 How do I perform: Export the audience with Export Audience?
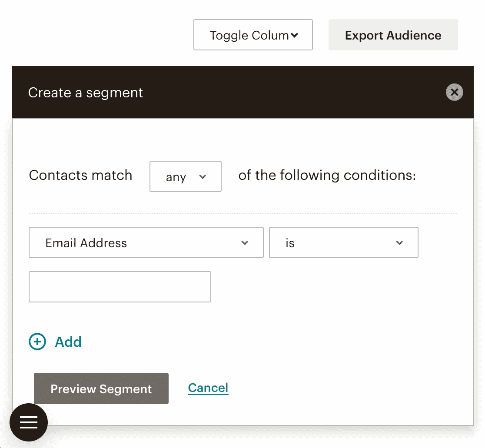point(393,35)
